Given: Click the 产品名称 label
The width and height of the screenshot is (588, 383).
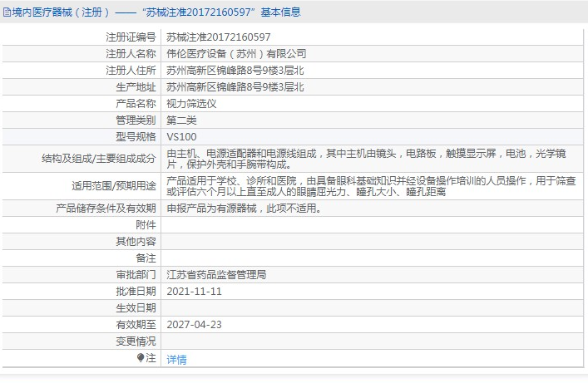Looking at the screenshot, I should [136, 103].
